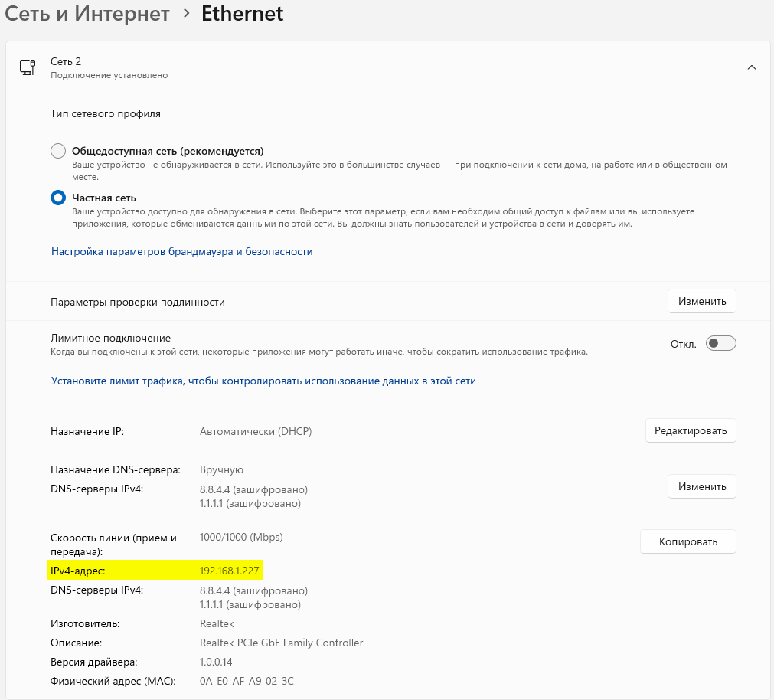Click the Подключение установлено status text
The height and width of the screenshot is (700, 774).
109,75
